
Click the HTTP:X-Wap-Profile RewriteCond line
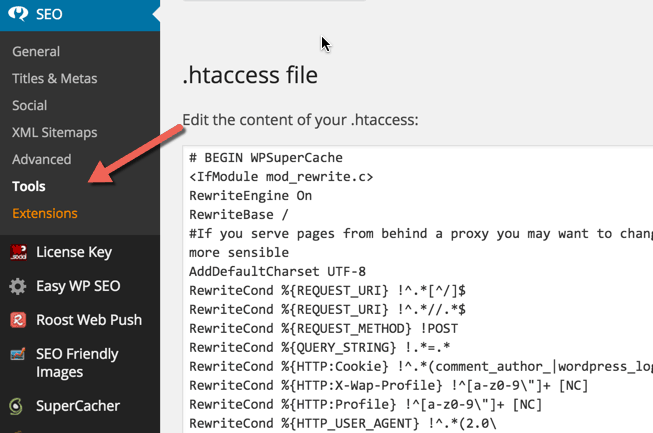389,386
